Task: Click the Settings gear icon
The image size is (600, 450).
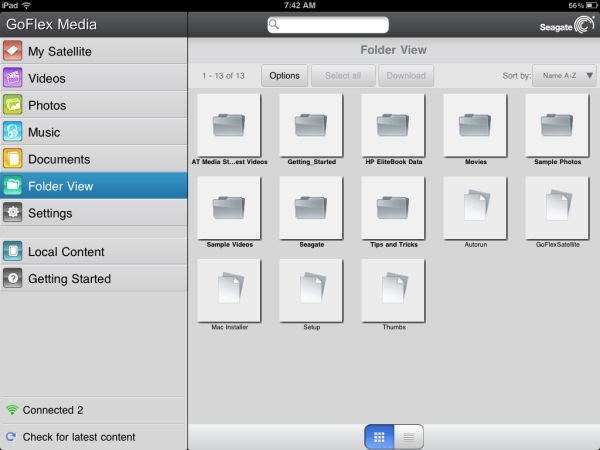Action: pyautogui.click(x=13, y=212)
